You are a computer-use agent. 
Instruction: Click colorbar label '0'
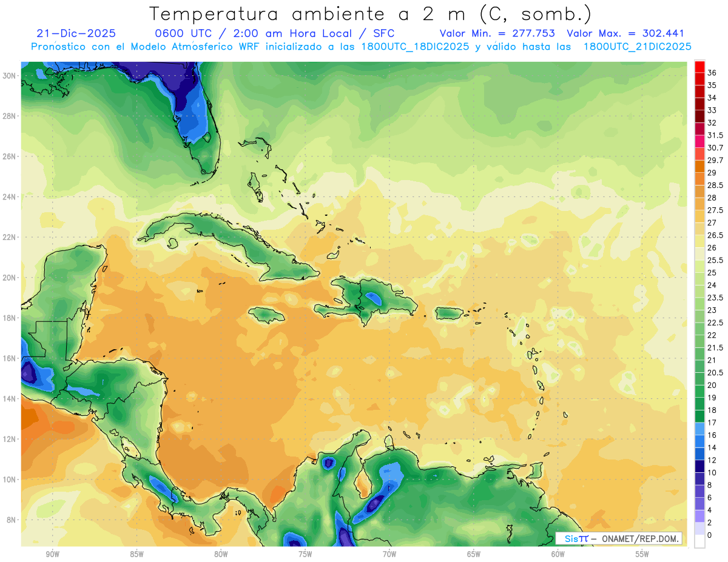[x=710, y=535]
